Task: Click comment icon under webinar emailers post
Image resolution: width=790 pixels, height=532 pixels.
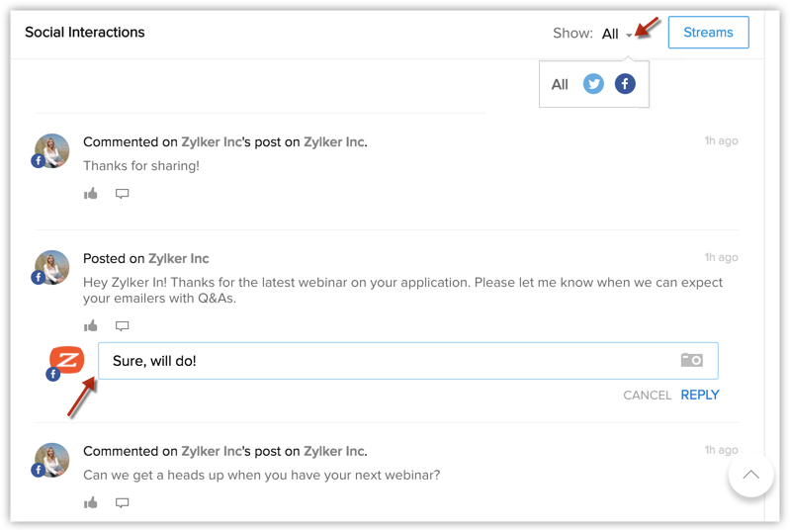Action: [x=122, y=325]
